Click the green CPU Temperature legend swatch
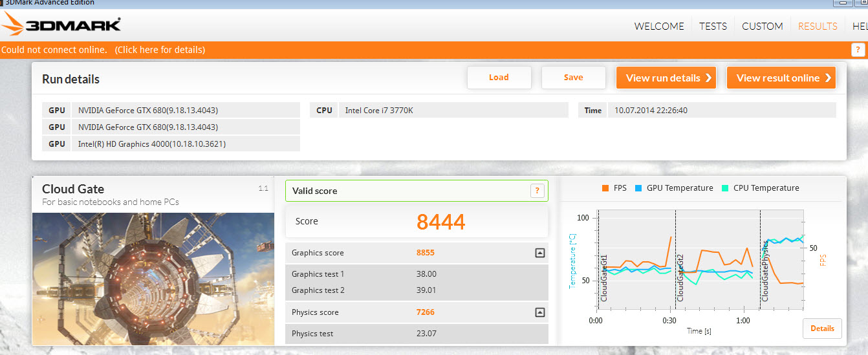868x355 pixels. tap(725, 188)
